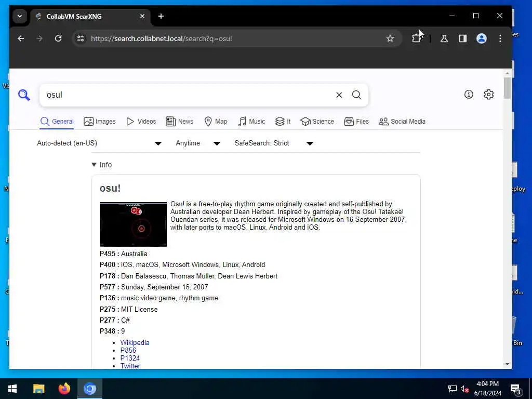Open the P1324 link
Image resolution: width=532 pixels, height=399 pixels.
pyautogui.click(x=130, y=358)
